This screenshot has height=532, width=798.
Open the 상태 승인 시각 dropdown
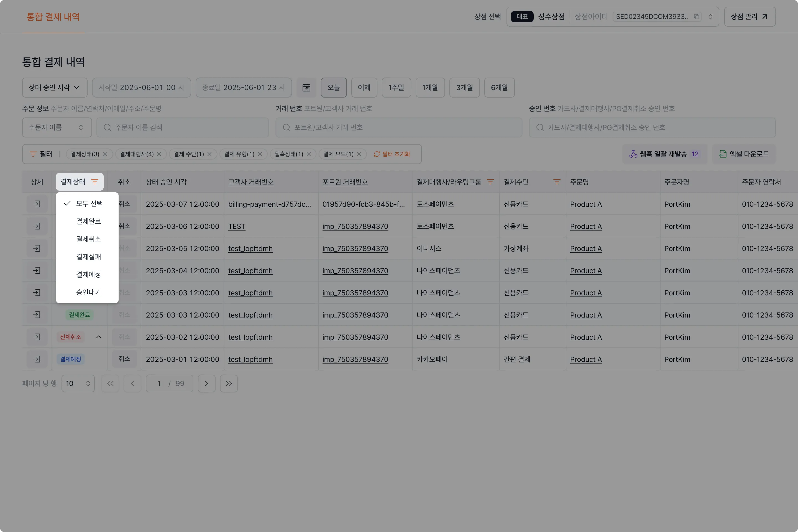tap(55, 88)
